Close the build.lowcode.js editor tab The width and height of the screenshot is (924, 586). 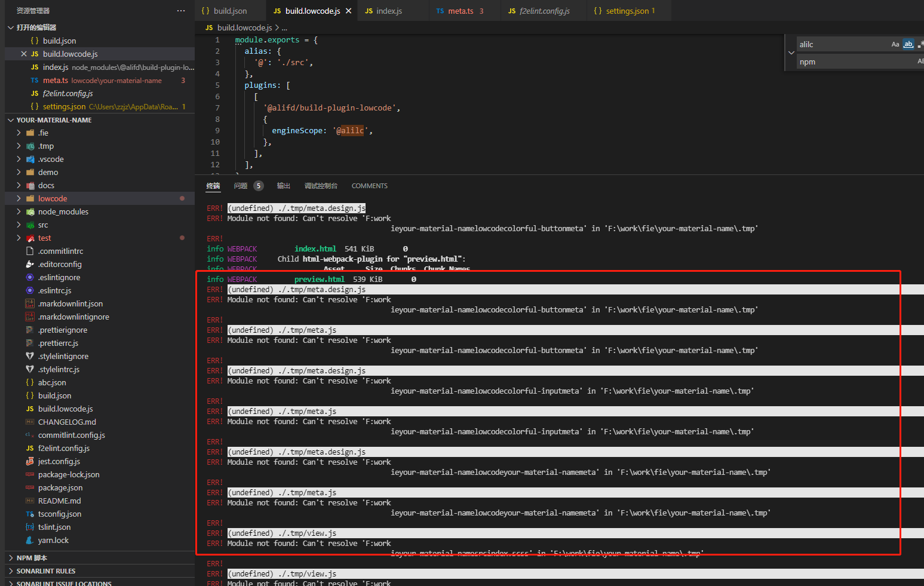[x=349, y=10]
